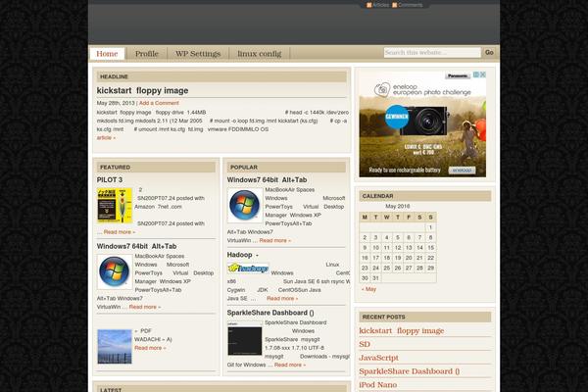Viewport: 588px width, 392px height.
Task: Close the advertisement with X icon
Action: (483, 74)
